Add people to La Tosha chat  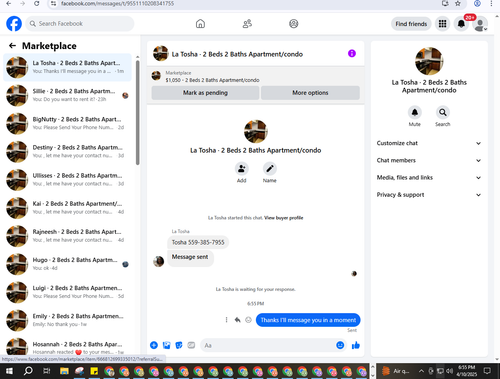[x=242, y=169]
